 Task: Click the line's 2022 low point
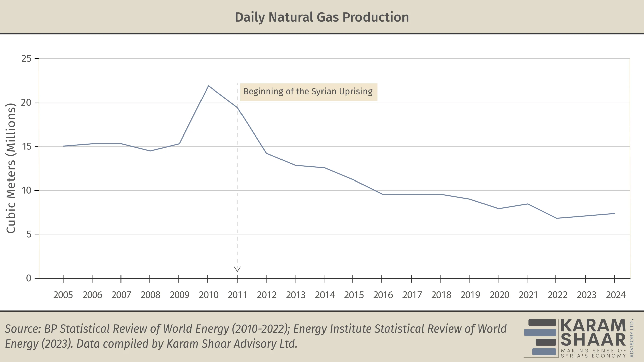[x=556, y=218]
